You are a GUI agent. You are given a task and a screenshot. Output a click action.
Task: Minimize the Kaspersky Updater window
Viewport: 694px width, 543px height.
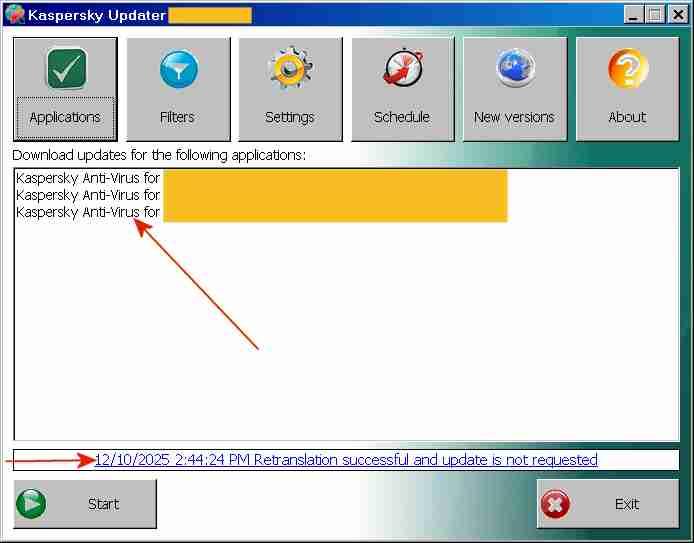point(633,15)
